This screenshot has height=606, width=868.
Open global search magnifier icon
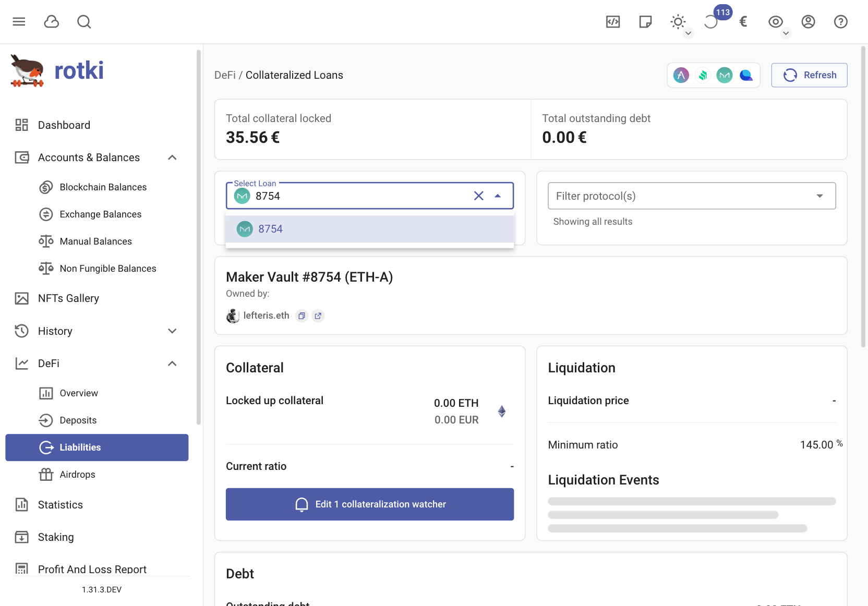[84, 21]
